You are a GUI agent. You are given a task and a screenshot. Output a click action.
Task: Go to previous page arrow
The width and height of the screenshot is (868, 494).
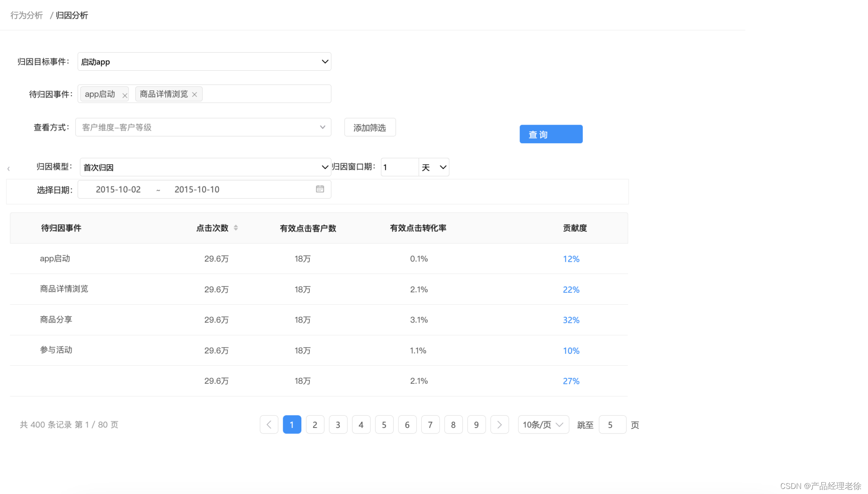269,425
